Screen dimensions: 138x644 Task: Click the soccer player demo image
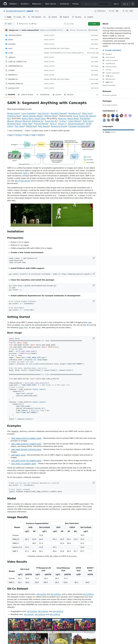click(72, 215)
